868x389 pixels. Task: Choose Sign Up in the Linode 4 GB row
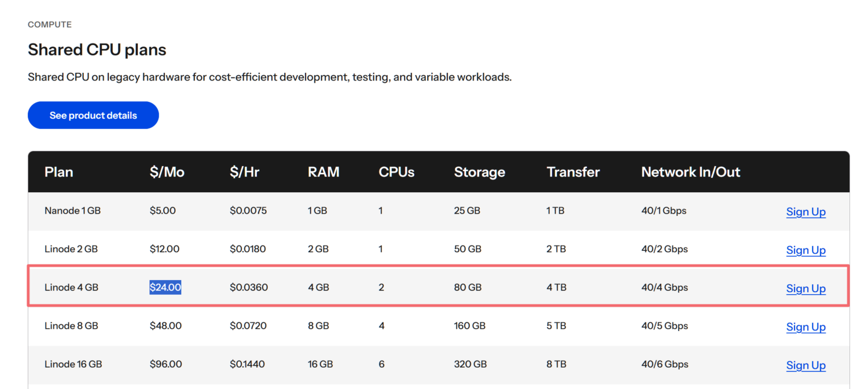click(806, 288)
